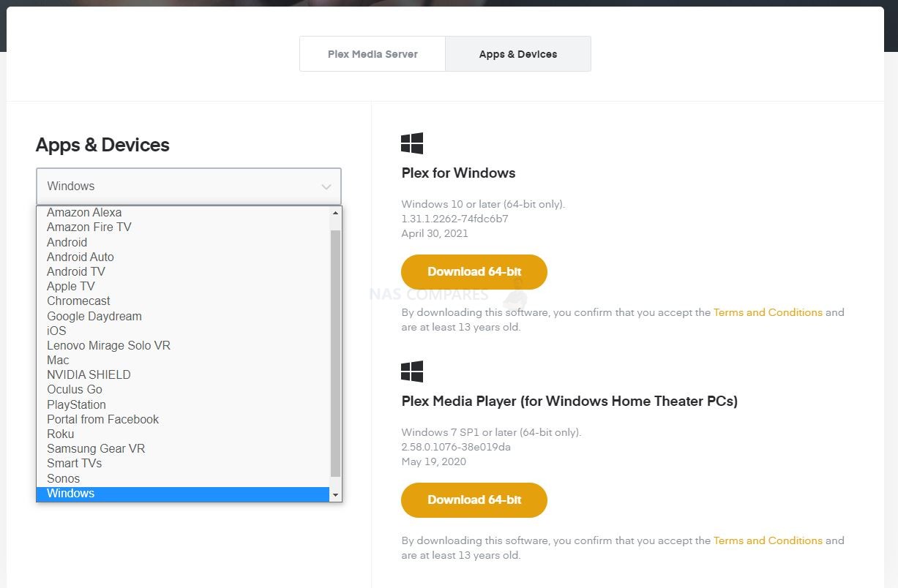Click Windows logo above Plex Media Player
Image resolution: width=898 pixels, height=588 pixels.
click(x=412, y=372)
